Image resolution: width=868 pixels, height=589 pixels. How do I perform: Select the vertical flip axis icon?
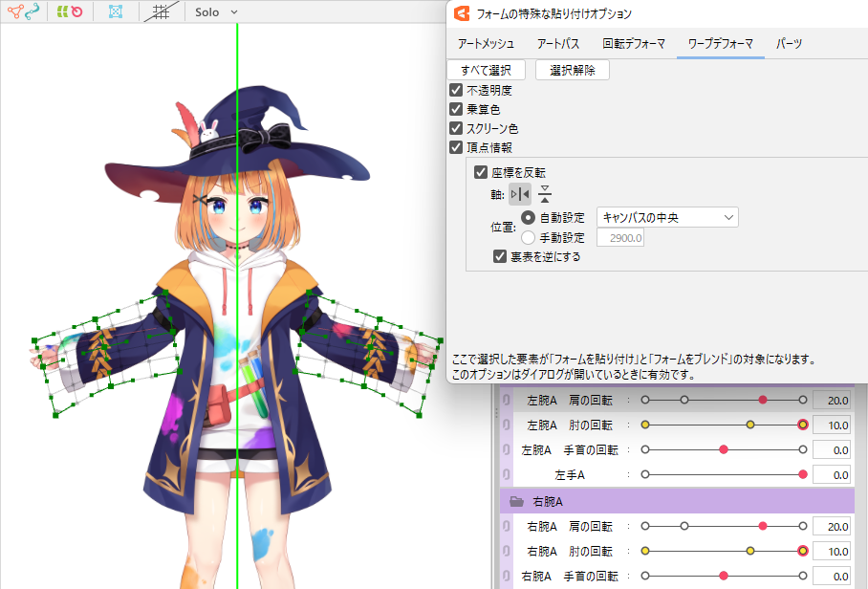(x=545, y=194)
